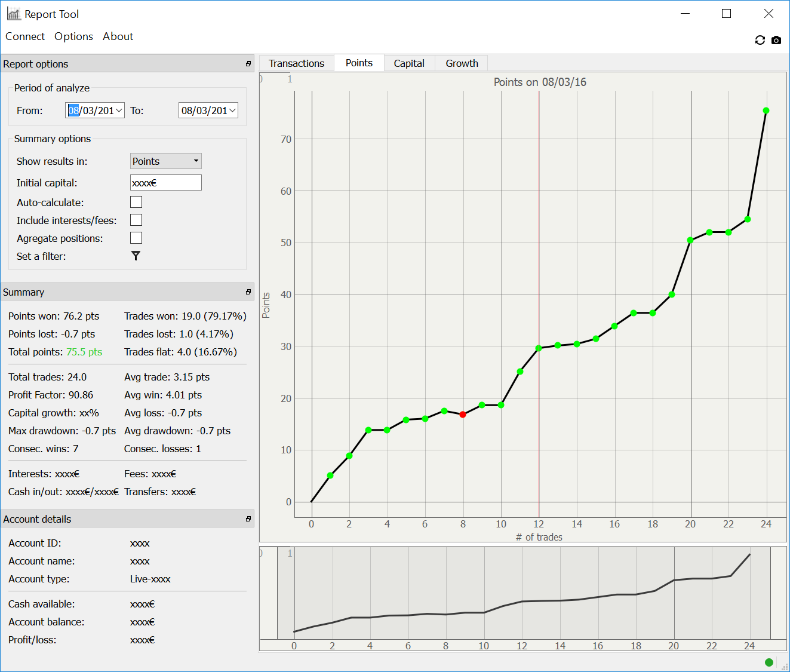Click the red losing trade point on chart
This screenshot has height=672, width=790.
coord(463,415)
